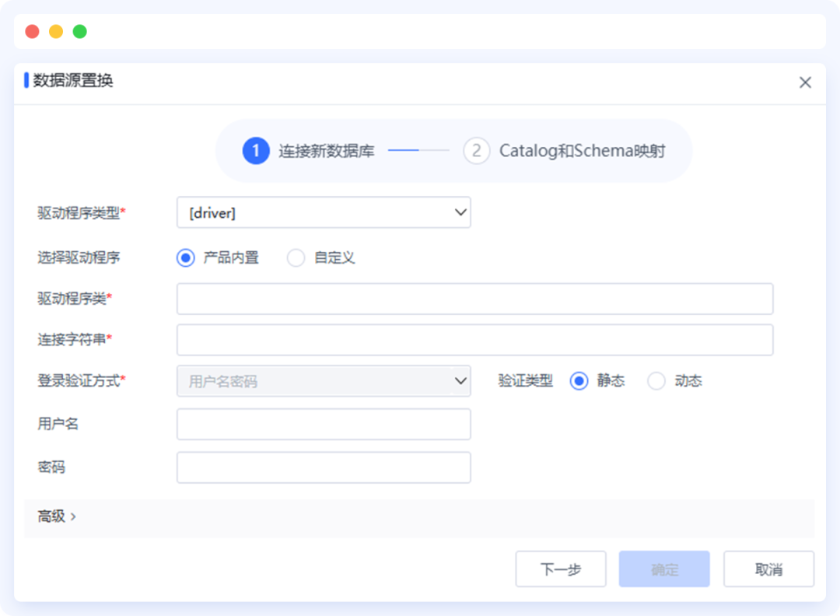Select 静态 verification type

(x=578, y=380)
